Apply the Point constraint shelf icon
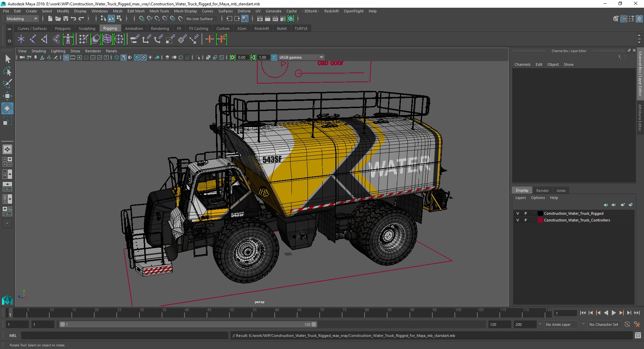Viewport: 644px width, 349px height. pyautogui.click(x=146, y=39)
